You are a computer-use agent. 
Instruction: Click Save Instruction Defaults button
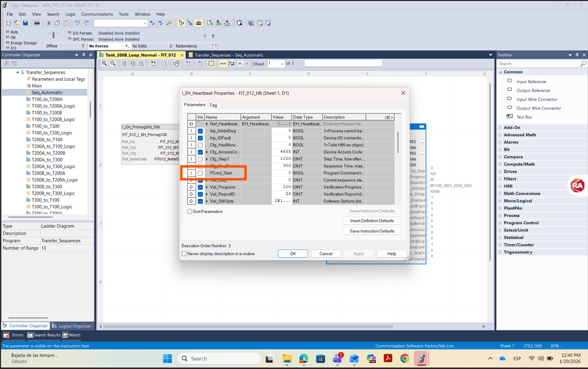[372, 231]
